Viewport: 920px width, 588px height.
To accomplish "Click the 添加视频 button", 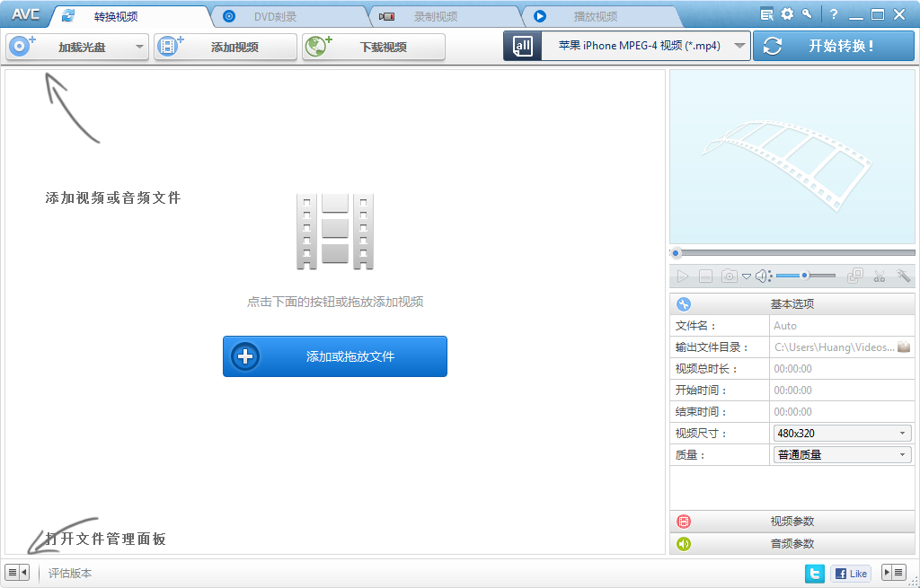I will pyautogui.click(x=226, y=47).
